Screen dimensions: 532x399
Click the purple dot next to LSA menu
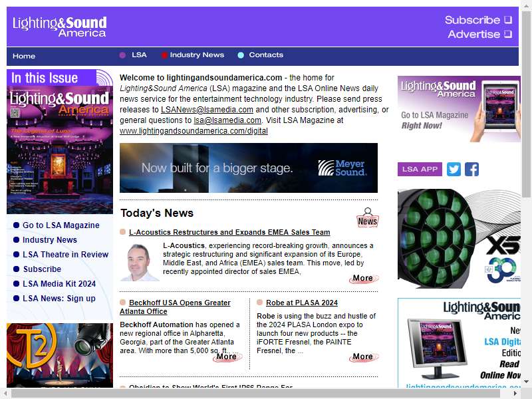tap(122, 55)
